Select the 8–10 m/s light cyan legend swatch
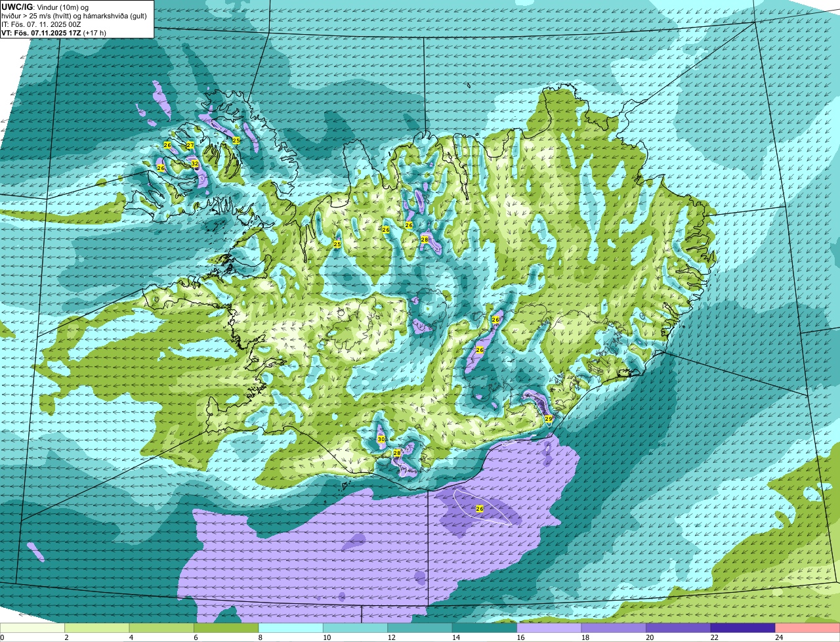This screenshot has width=840, height=642. point(291,628)
